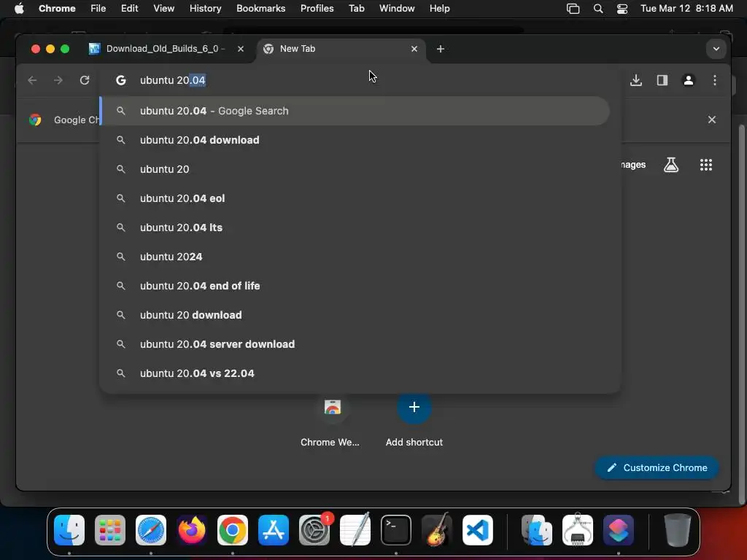Close the Download_Old_Builds tab
This screenshot has height=560, width=747.
pyautogui.click(x=241, y=49)
